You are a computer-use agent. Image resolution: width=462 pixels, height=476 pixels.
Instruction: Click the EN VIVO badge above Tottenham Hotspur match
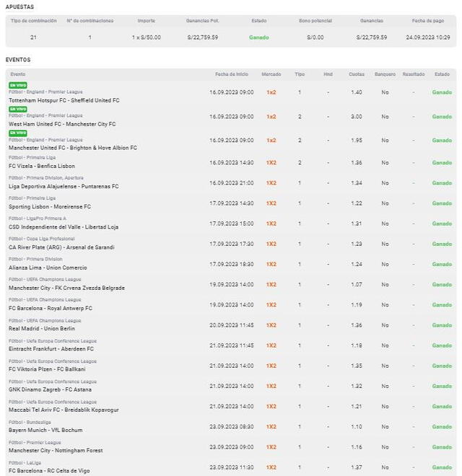tap(17, 85)
